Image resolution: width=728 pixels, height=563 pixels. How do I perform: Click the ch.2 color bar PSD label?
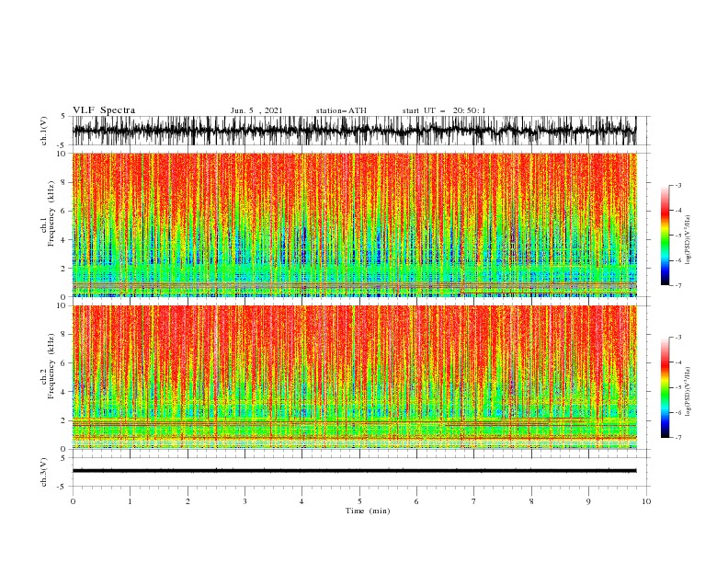688,392
